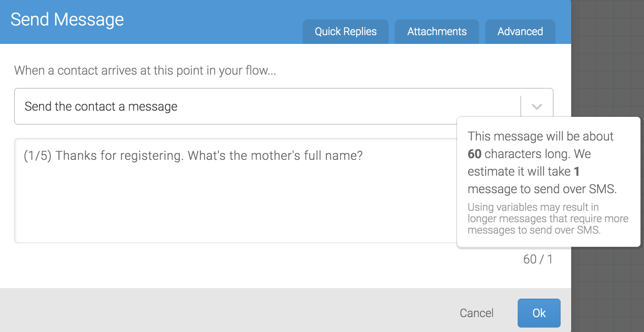This screenshot has height=332, width=644.
Task: Click the "Send Message" dialog title
Action: click(x=67, y=20)
